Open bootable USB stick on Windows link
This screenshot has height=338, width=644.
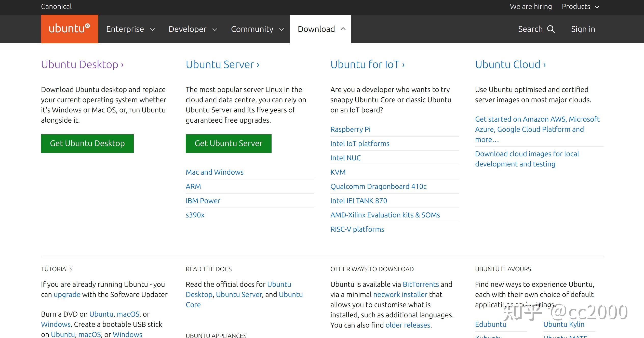(x=128, y=334)
